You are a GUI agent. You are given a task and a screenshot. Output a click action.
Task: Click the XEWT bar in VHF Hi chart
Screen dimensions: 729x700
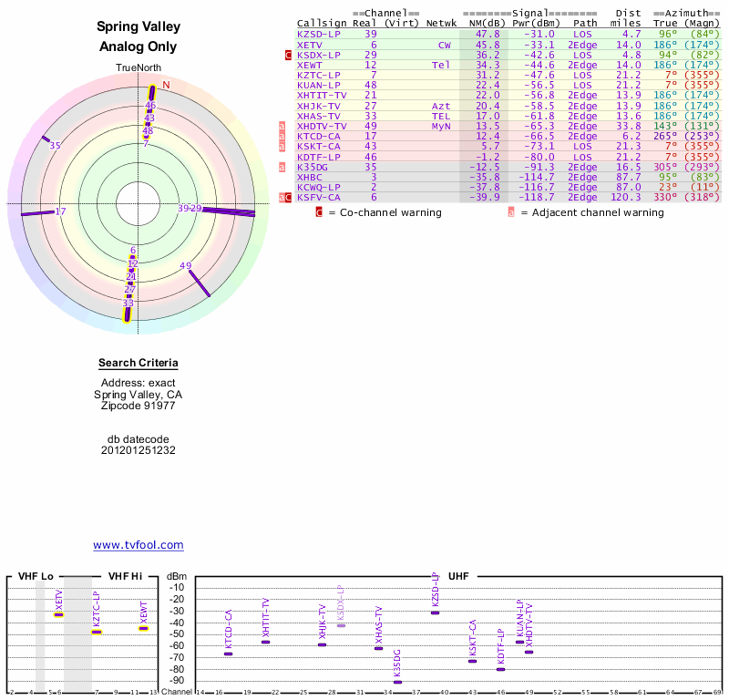tap(143, 628)
